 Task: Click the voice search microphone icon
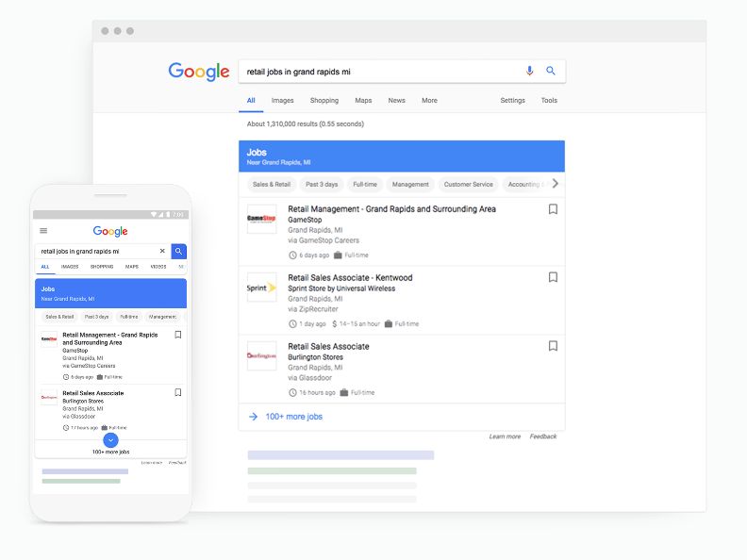click(529, 71)
